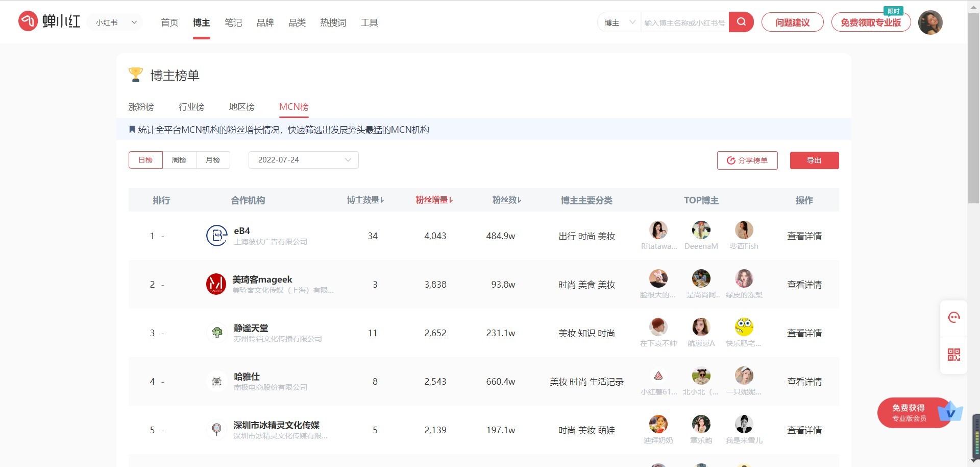The image size is (980, 467).
Task: Open 章乐韵 blogger avatar
Action: pyautogui.click(x=701, y=424)
